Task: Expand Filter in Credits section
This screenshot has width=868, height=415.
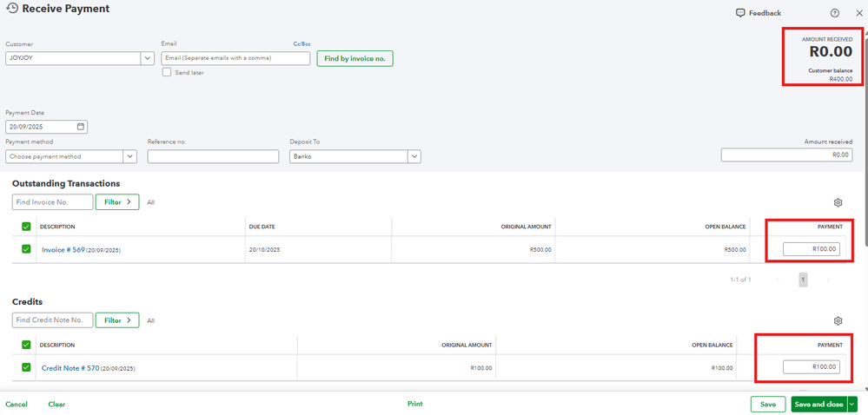Action: point(117,320)
